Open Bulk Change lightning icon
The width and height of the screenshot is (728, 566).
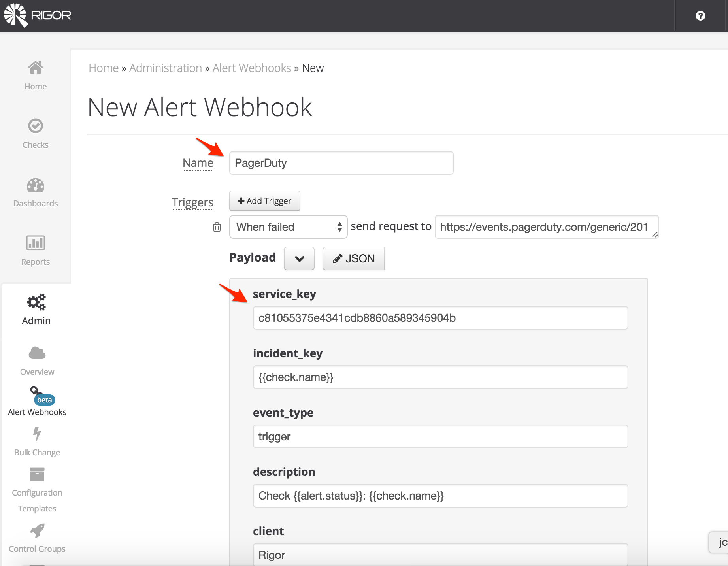[37, 434]
